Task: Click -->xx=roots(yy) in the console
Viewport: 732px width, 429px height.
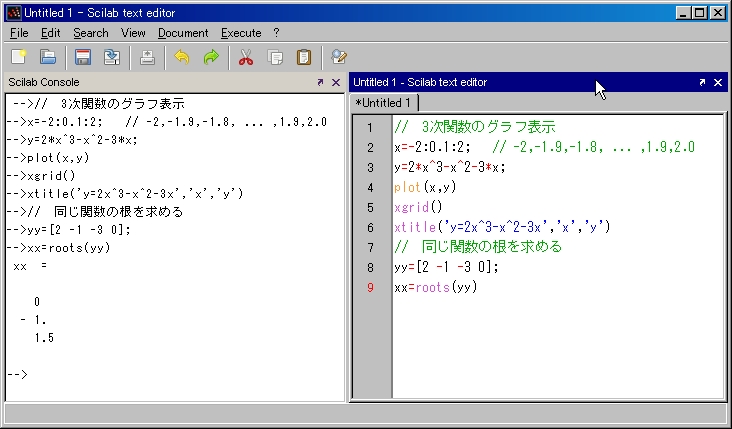Action: tap(58, 248)
